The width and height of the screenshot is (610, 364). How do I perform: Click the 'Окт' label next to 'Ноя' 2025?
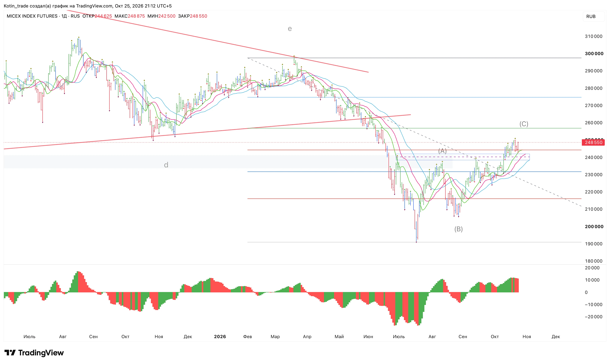[125, 336]
